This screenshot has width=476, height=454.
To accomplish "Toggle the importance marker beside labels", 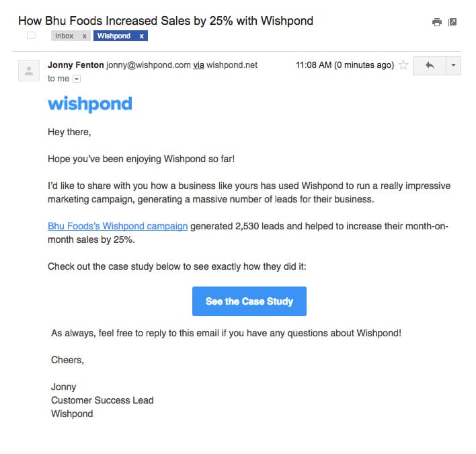I will click(x=31, y=36).
